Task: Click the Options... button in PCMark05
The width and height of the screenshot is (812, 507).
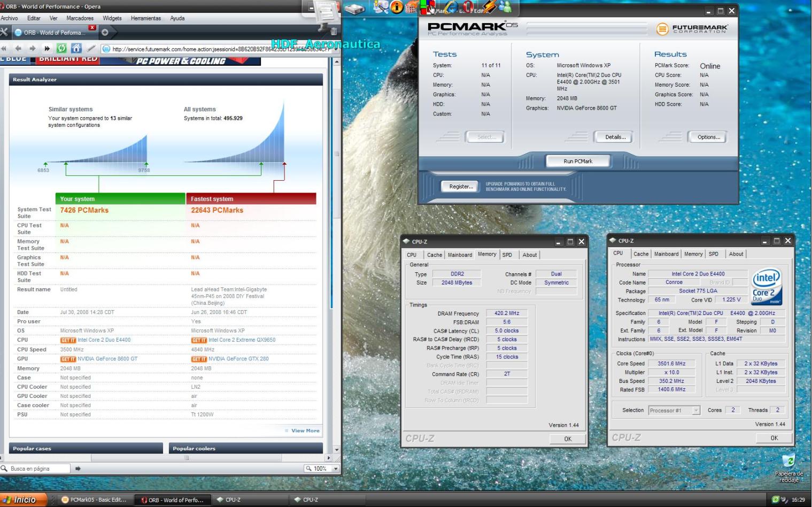Action: [x=708, y=137]
